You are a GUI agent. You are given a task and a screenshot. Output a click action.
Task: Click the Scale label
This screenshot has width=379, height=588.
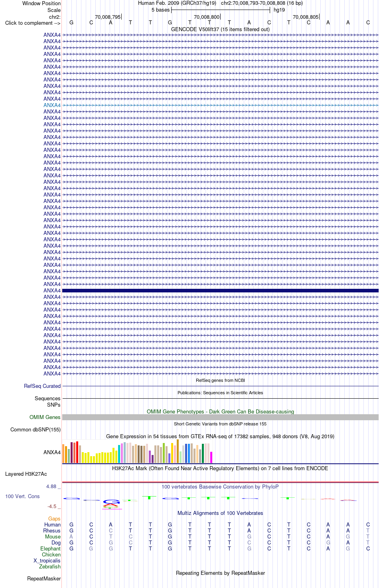point(54,10)
